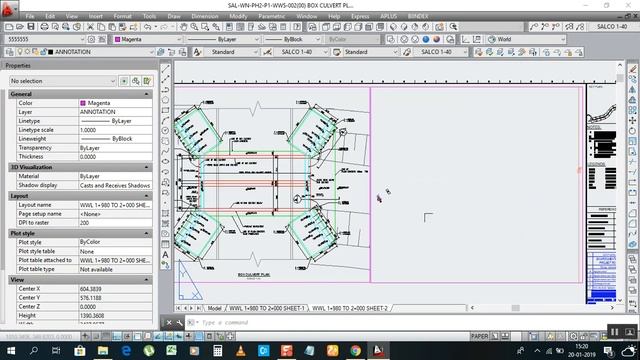Screen dimensions: 640x360
Task: Open VLC from the Windows taskbar
Action: (240, 351)
